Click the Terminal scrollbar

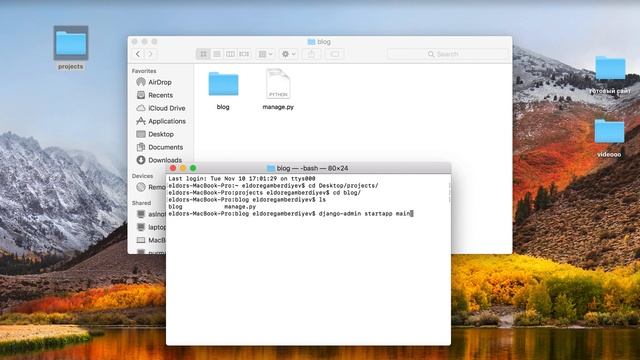click(449, 192)
